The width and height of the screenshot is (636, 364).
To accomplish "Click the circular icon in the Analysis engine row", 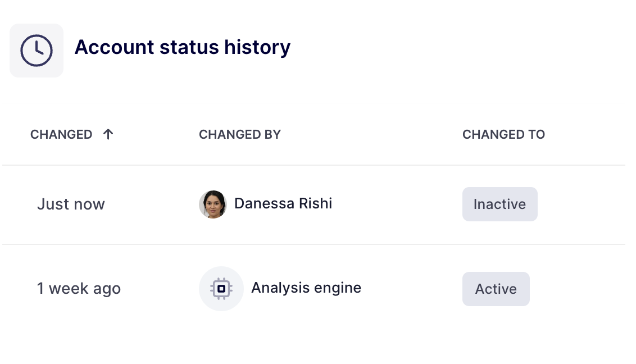I will point(221,288).
